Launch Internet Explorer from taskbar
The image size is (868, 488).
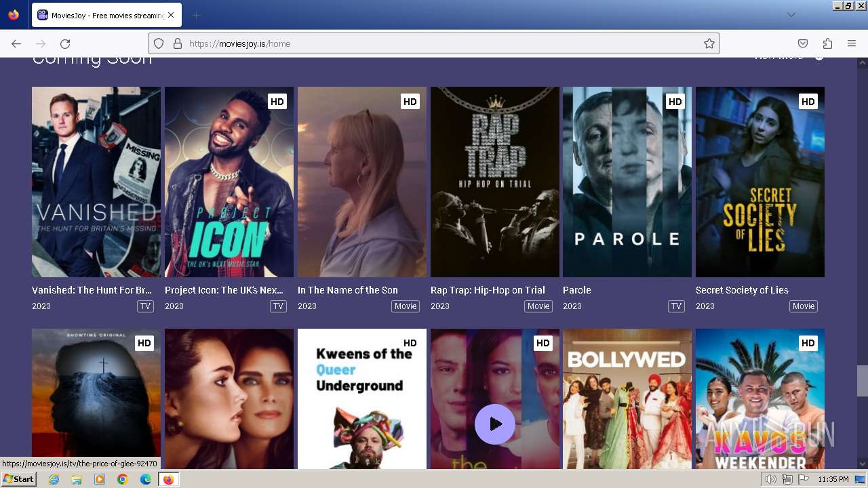[54, 479]
